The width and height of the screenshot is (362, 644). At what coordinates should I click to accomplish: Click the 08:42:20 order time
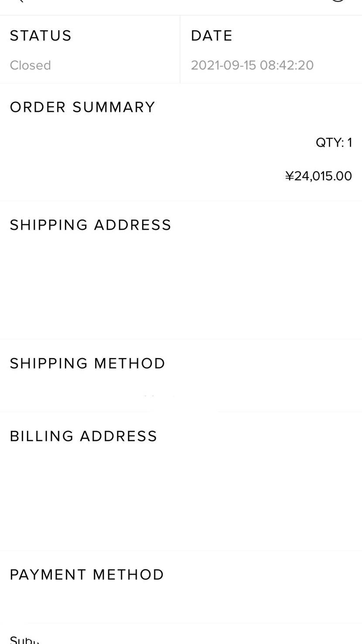287,65
